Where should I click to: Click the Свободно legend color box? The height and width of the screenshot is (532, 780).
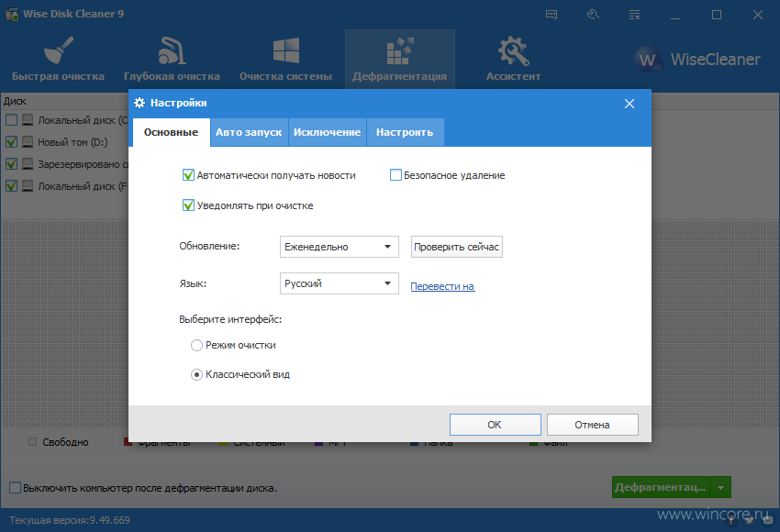(x=33, y=441)
